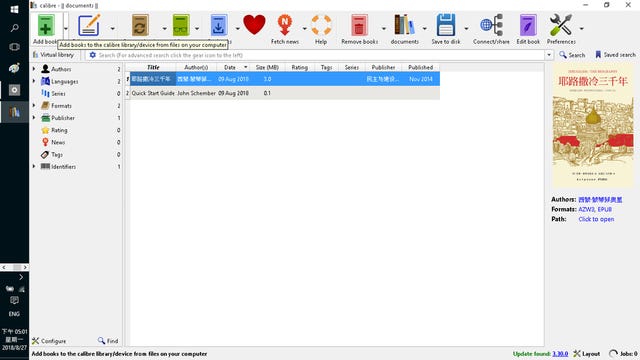640x360 pixels.
Task: Click the 'Click to open' path link
Action: (596, 219)
